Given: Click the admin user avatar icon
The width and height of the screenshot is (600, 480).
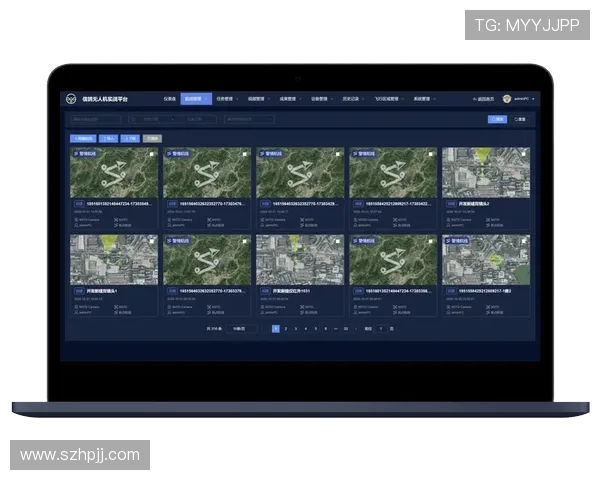Looking at the screenshot, I should pyautogui.click(x=507, y=99).
